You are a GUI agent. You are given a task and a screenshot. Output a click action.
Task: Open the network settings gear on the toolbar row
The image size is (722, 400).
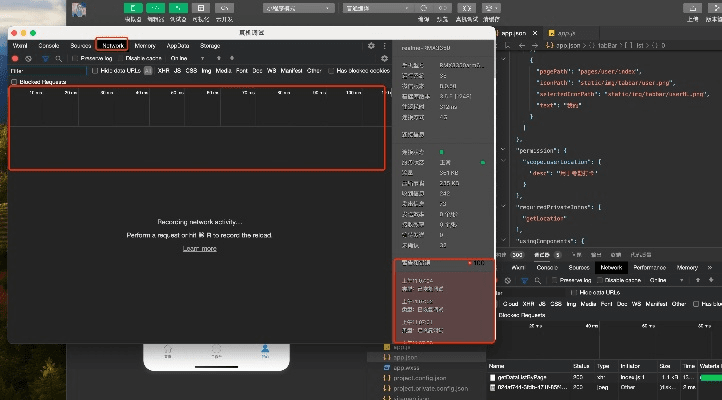[x=384, y=58]
